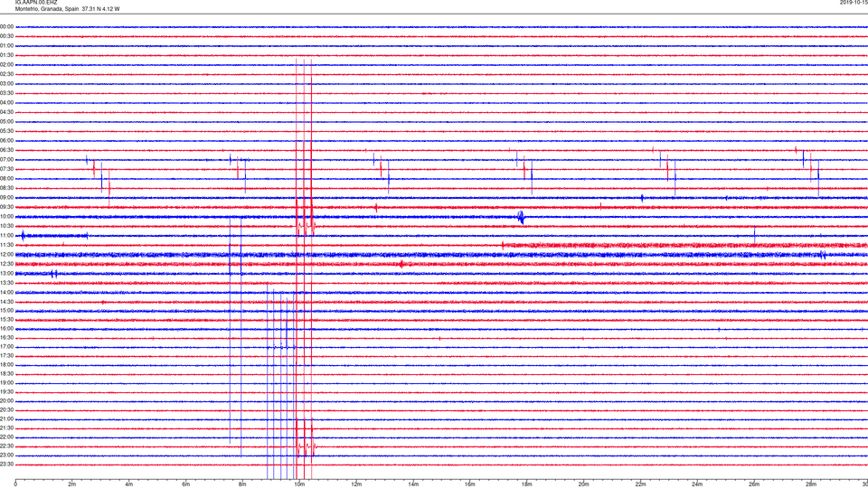Select the 10:30 trace time label
The image size is (868, 488).
coord(7,226)
